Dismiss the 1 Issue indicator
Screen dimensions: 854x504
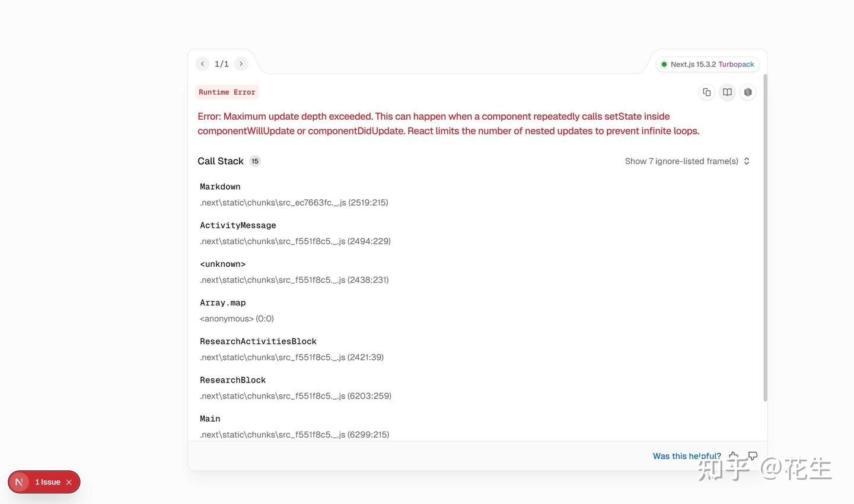click(x=69, y=482)
